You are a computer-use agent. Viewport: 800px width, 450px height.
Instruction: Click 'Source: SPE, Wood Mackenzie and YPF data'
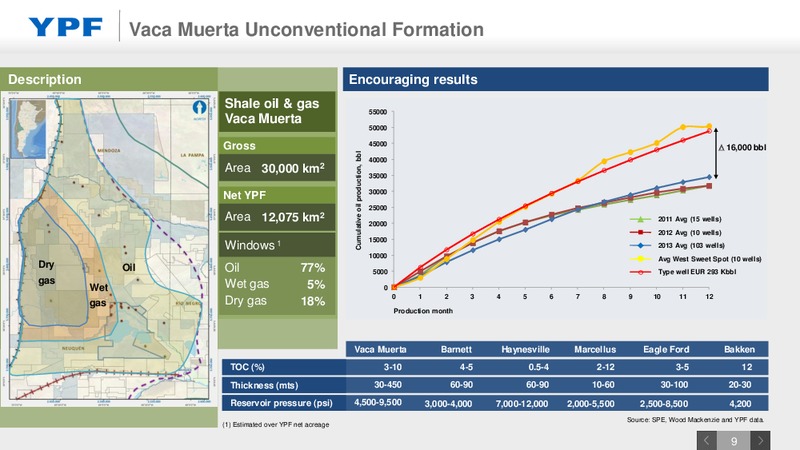695,420
